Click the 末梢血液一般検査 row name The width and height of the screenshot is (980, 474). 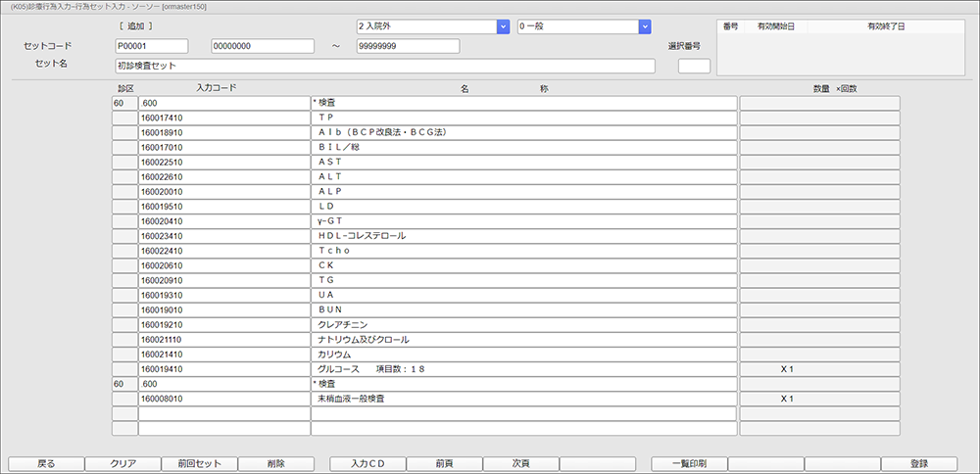(x=523, y=399)
